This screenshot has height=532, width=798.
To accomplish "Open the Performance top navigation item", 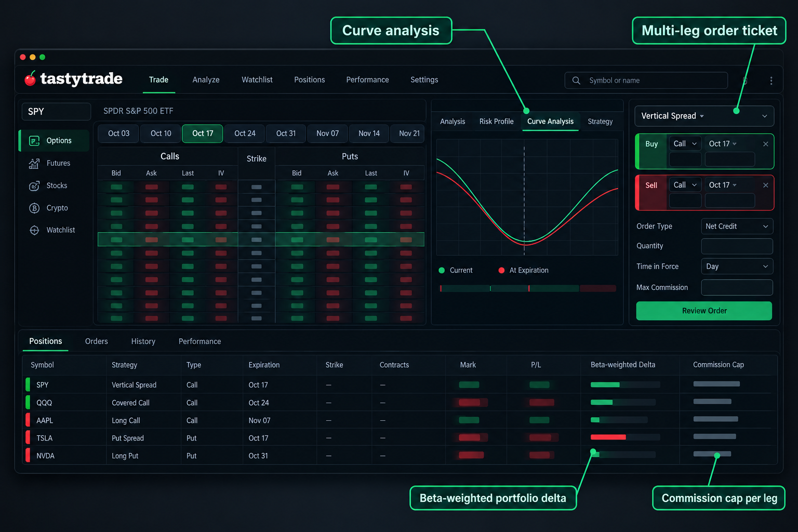I will point(367,80).
